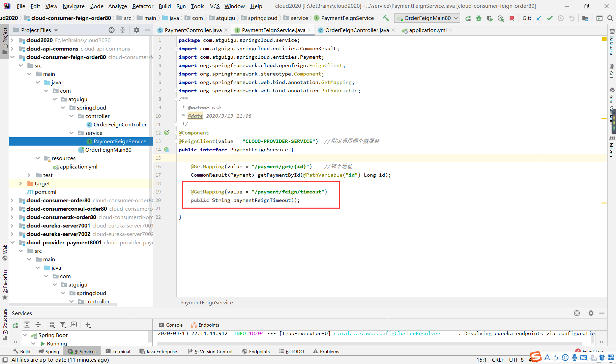Image resolution: width=616 pixels, height=364 pixels.
Task: Open the TODO tool window
Action: tap(292, 352)
